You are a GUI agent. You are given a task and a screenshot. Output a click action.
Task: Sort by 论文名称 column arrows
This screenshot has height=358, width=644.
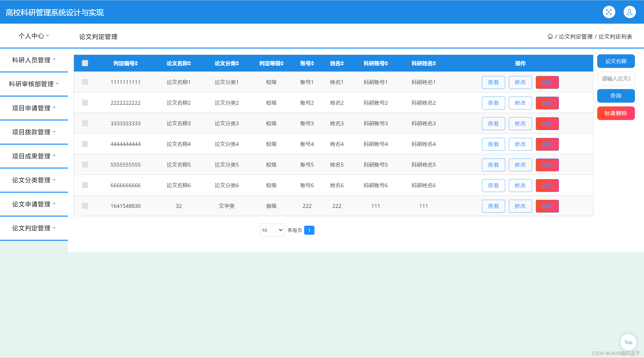pyautogui.click(x=189, y=63)
